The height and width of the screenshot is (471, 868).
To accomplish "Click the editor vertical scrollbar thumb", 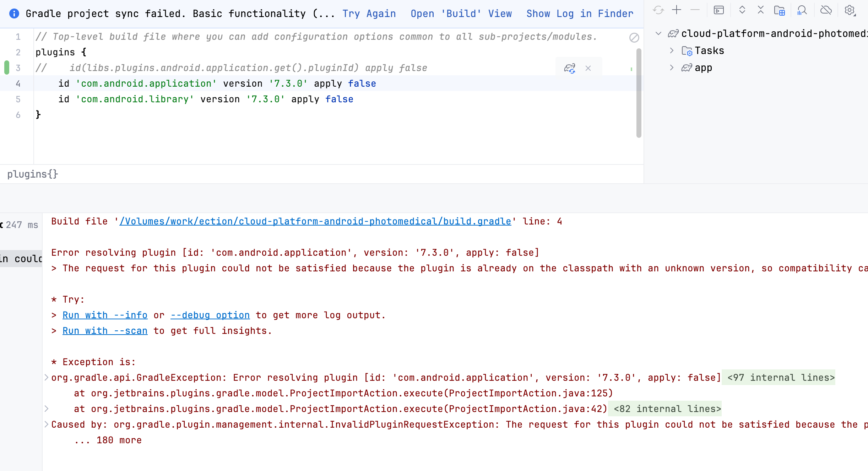I will tap(639, 92).
